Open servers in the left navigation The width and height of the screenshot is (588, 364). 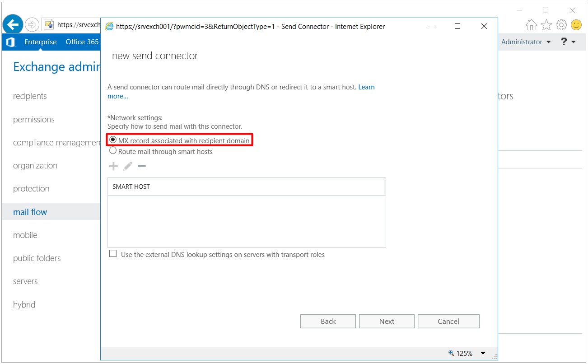click(x=25, y=281)
